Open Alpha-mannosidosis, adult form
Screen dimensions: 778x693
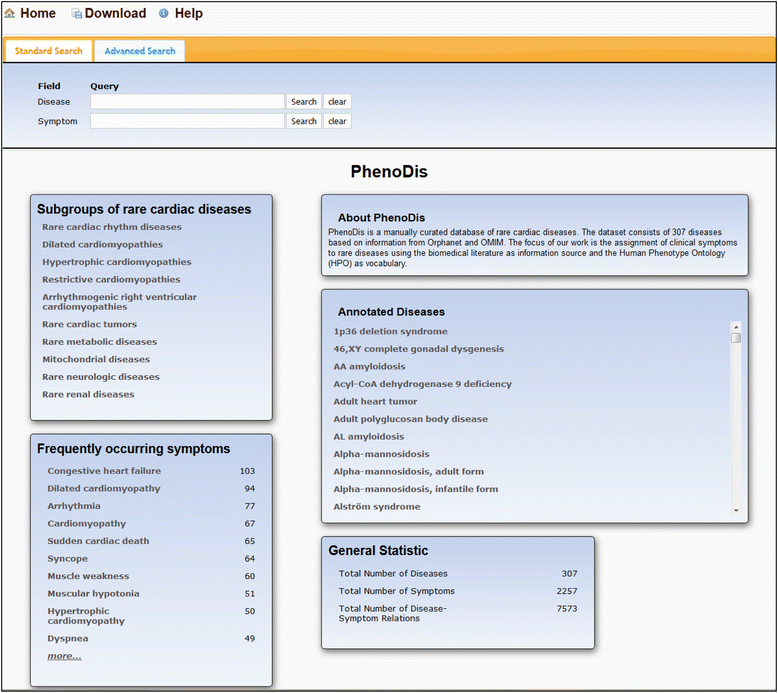tap(409, 472)
